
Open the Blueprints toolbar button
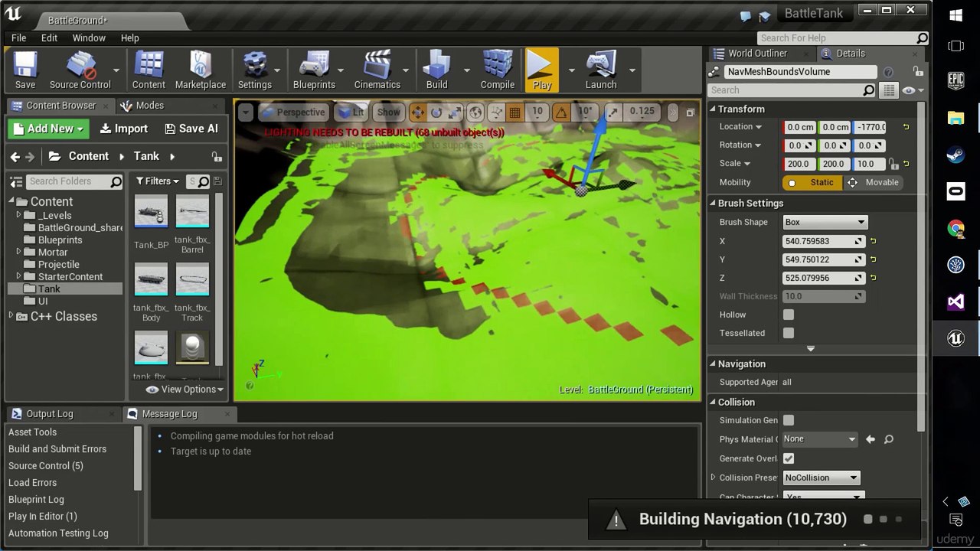(x=314, y=70)
